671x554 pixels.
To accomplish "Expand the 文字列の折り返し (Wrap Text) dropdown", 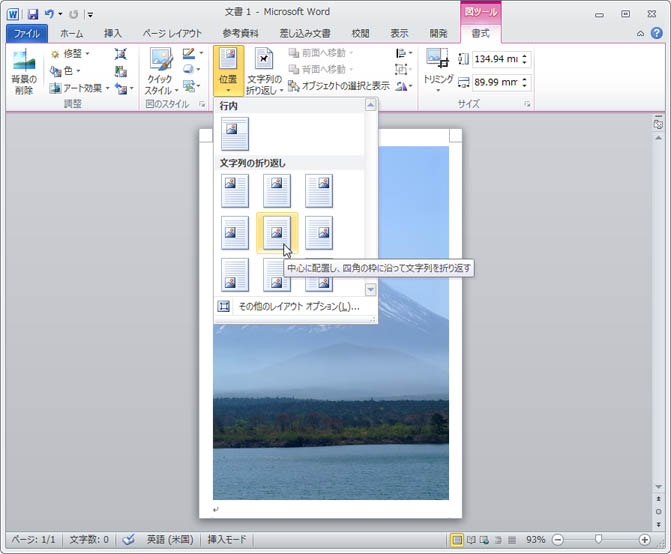I will click(264, 70).
